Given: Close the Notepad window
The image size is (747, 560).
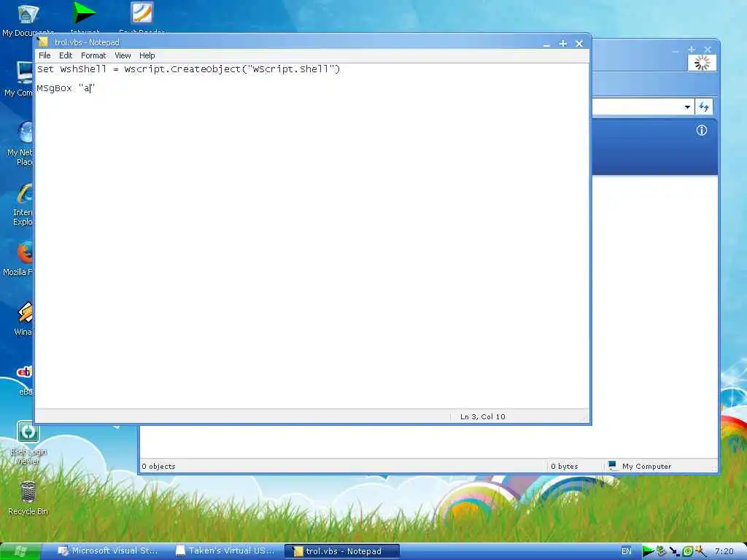Looking at the screenshot, I should 579,43.
